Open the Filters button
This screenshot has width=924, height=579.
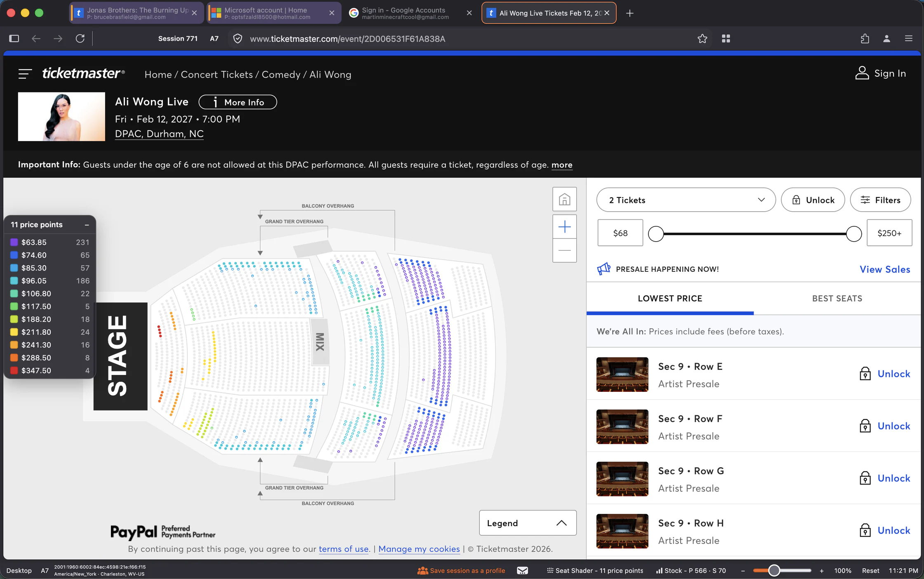(880, 200)
